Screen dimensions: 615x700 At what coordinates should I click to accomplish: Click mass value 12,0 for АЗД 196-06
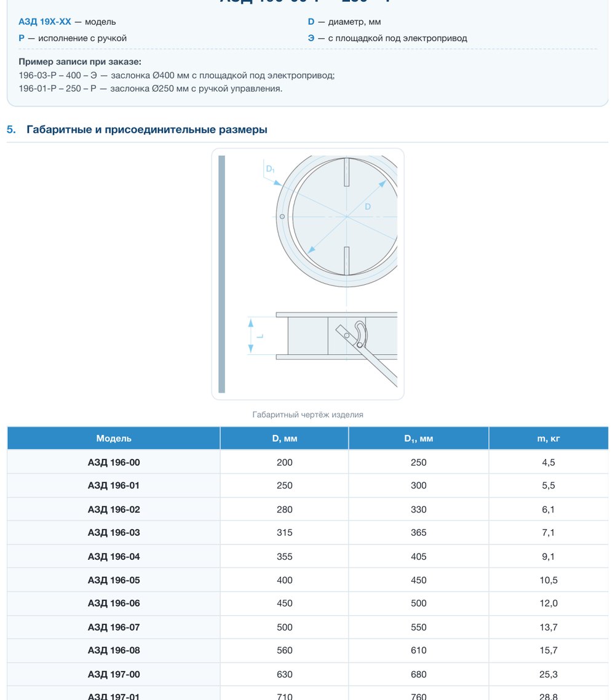coord(549,603)
